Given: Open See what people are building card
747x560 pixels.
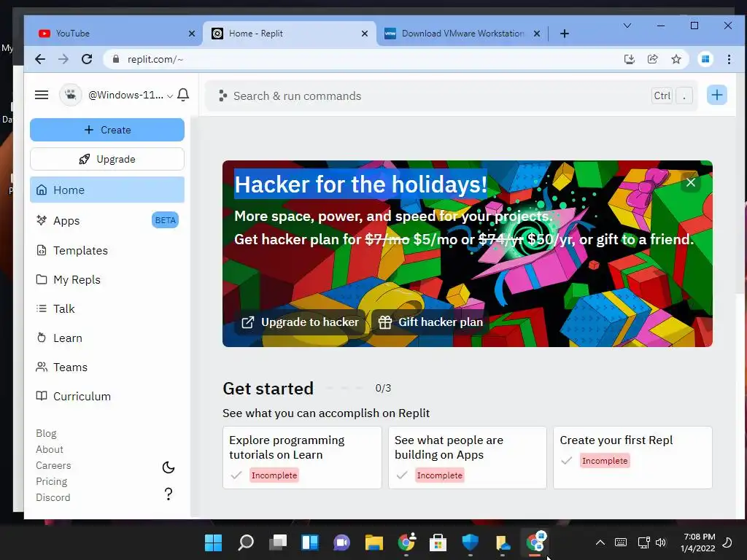Looking at the screenshot, I should pos(468,458).
